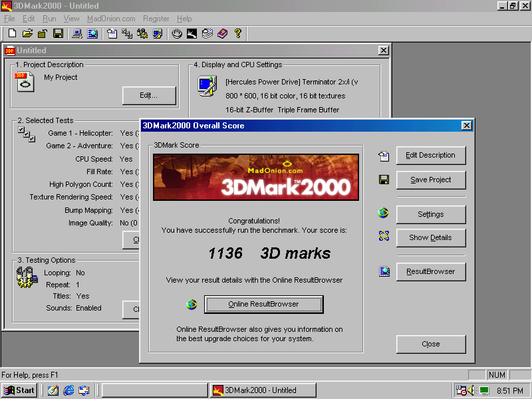Image resolution: width=532 pixels, height=399 pixels.
Task: Open the Run menu
Action: coord(49,19)
